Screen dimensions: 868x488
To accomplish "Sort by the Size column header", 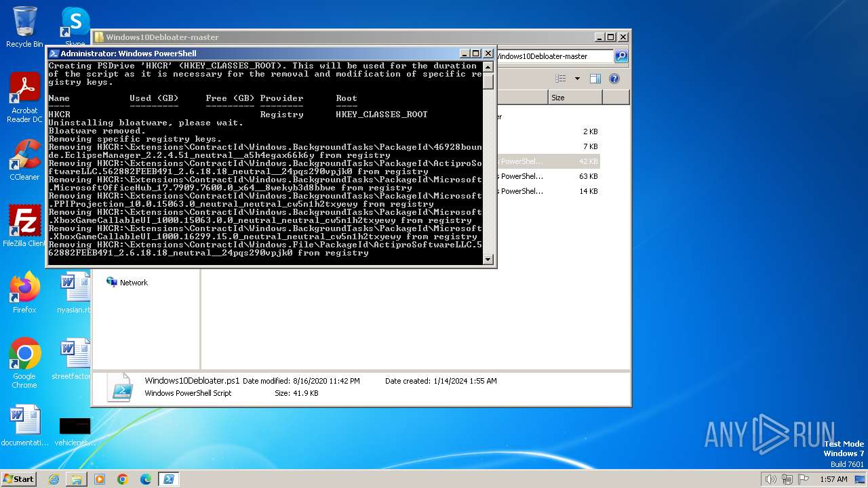I will [x=575, y=98].
